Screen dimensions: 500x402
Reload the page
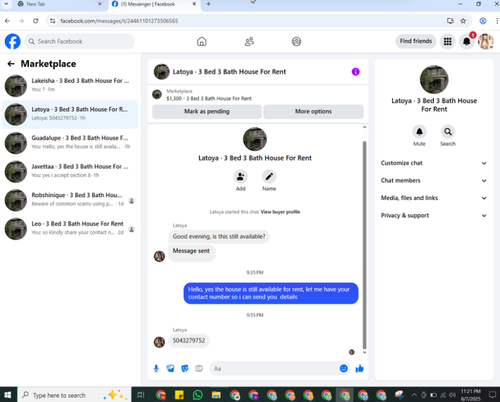(36, 21)
